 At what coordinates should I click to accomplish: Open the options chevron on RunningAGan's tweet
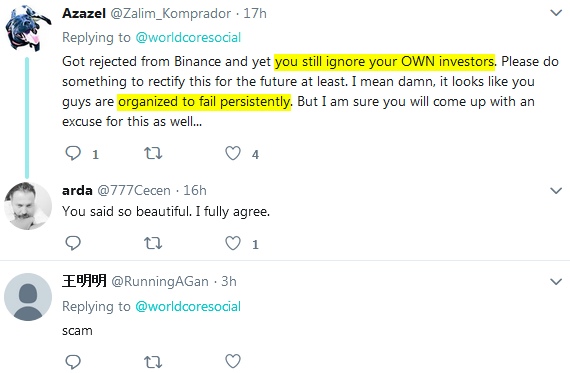[556, 281]
